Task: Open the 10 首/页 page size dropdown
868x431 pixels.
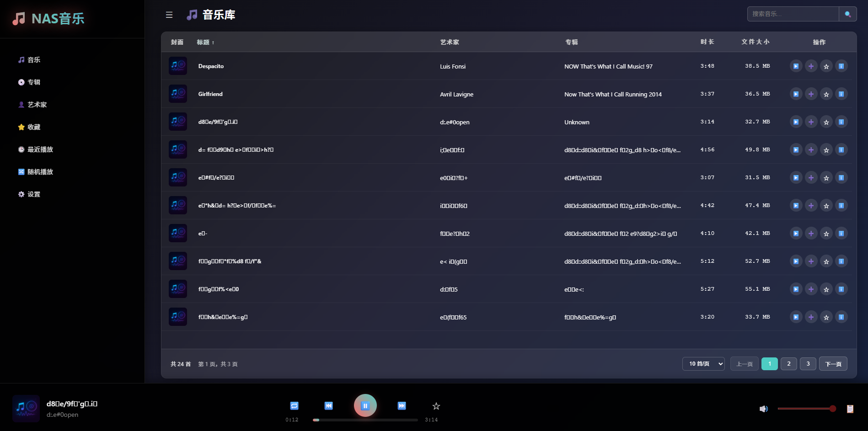Action: pos(703,364)
